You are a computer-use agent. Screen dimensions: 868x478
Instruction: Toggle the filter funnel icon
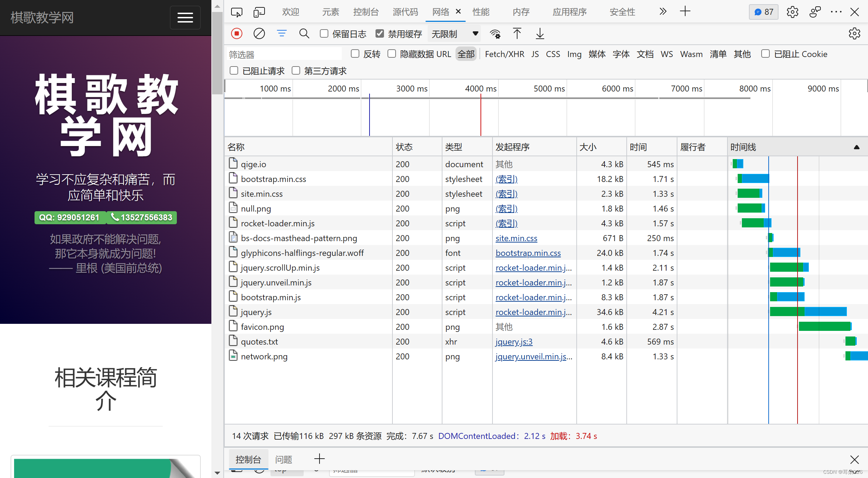tap(281, 34)
